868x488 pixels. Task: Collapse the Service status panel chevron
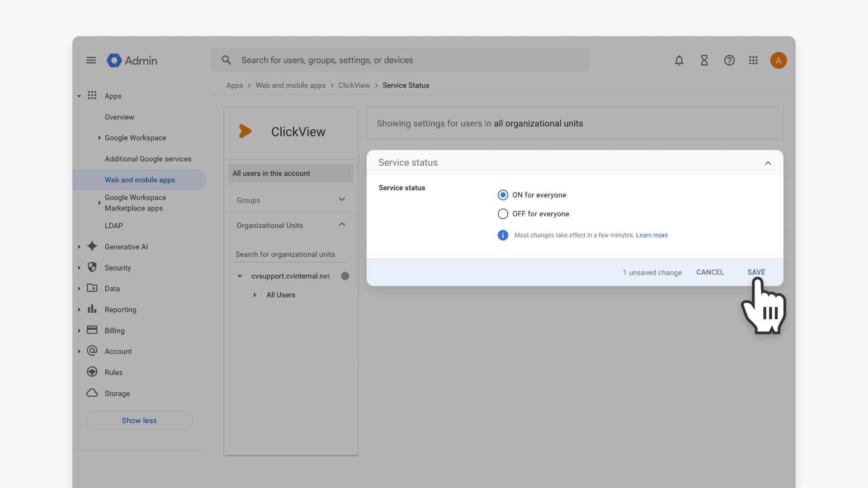click(768, 163)
